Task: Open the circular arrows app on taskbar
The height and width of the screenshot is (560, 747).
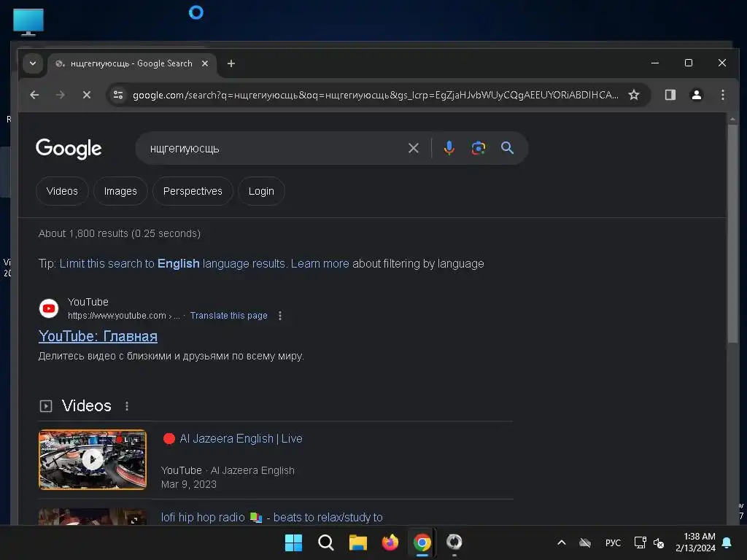Action: coord(454,542)
